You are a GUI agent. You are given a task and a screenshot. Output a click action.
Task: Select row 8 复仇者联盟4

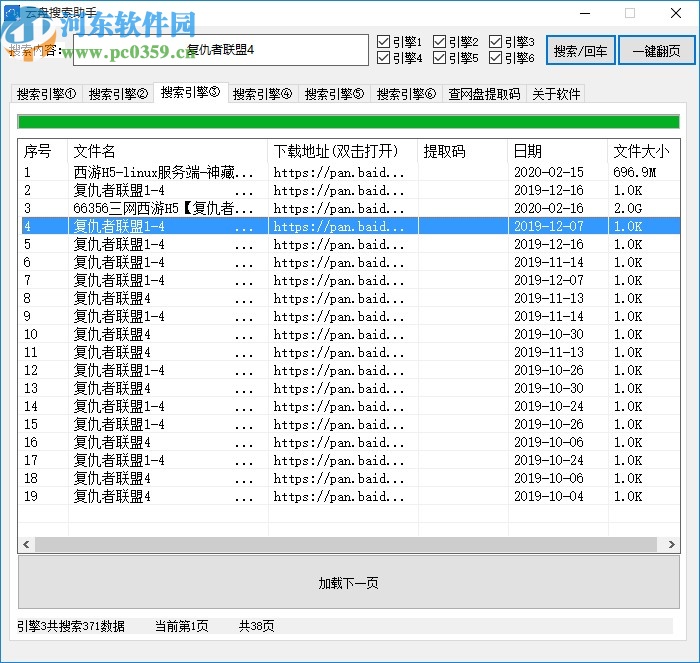(349, 298)
